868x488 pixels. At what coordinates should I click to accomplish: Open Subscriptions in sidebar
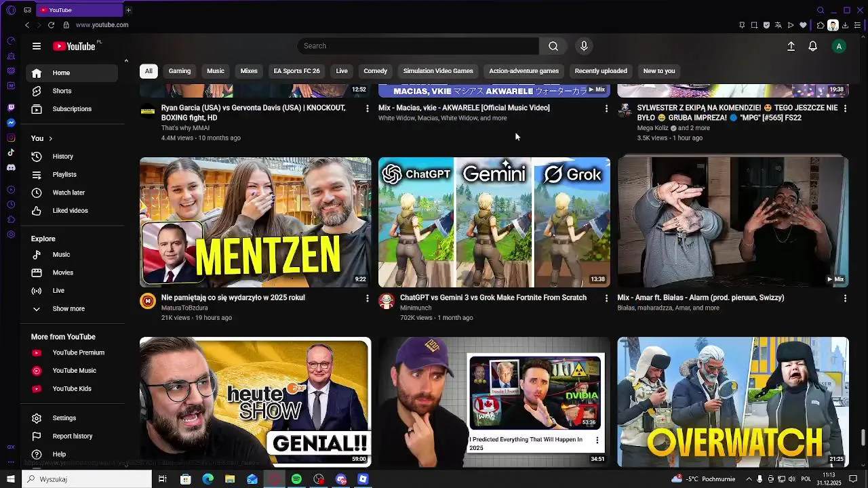[x=72, y=109]
